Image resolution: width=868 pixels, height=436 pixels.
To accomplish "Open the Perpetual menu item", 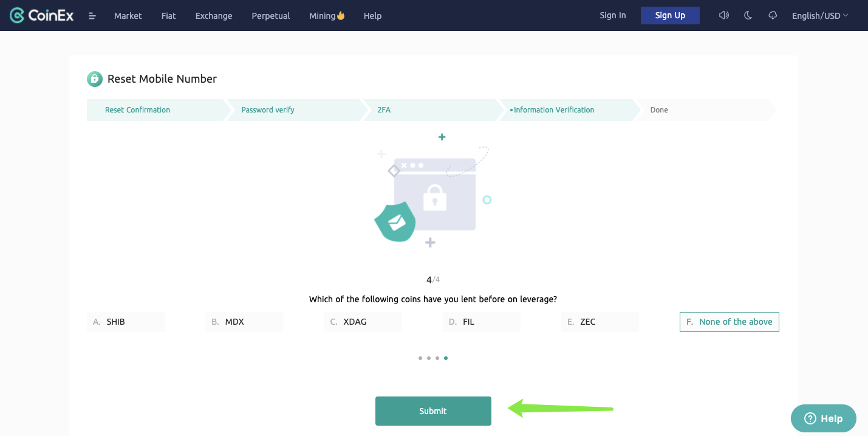I will point(270,16).
